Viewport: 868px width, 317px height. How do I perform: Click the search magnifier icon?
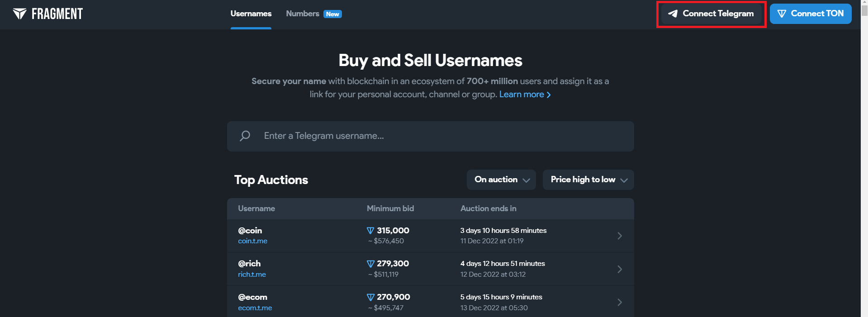[x=245, y=136]
